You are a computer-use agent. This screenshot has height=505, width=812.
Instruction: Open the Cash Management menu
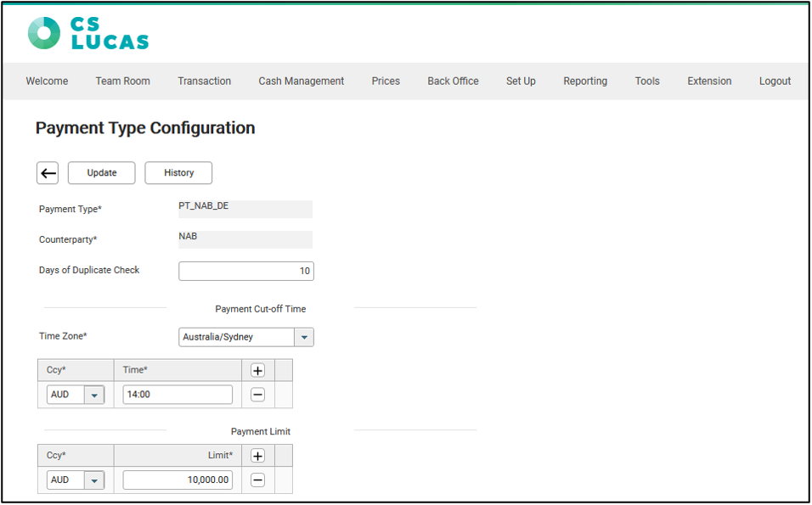[x=302, y=81]
